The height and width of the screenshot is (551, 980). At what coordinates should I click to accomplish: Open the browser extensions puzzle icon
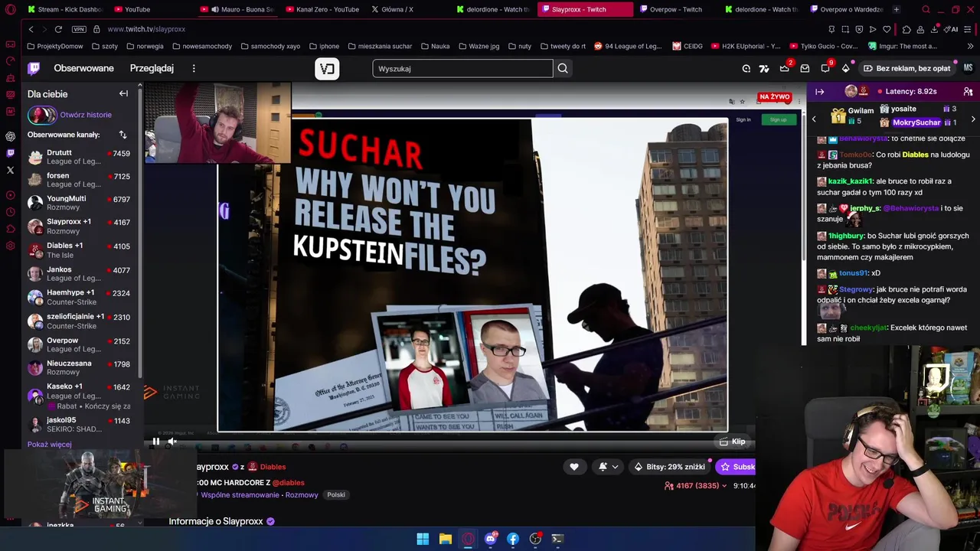(x=906, y=29)
